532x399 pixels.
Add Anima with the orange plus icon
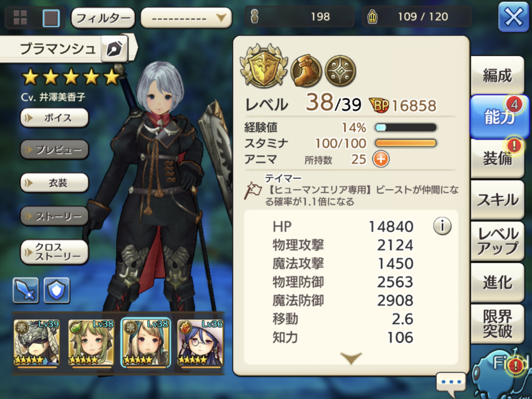381,159
